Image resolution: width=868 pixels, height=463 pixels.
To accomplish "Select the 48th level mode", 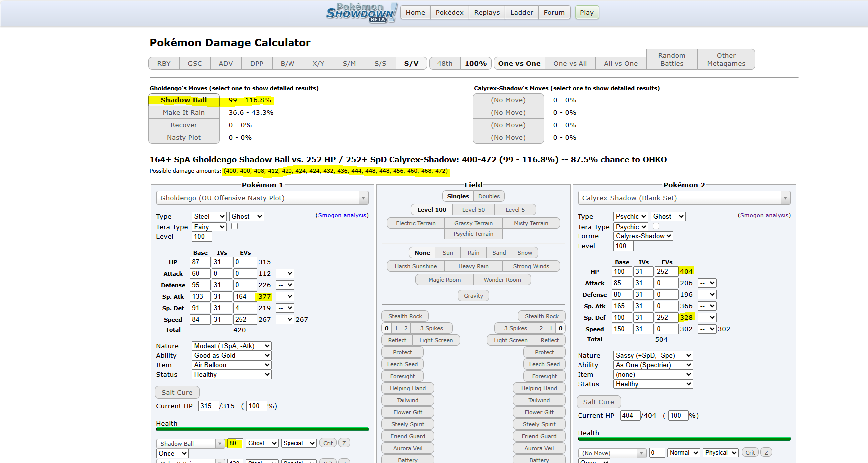I will pyautogui.click(x=445, y=63).
